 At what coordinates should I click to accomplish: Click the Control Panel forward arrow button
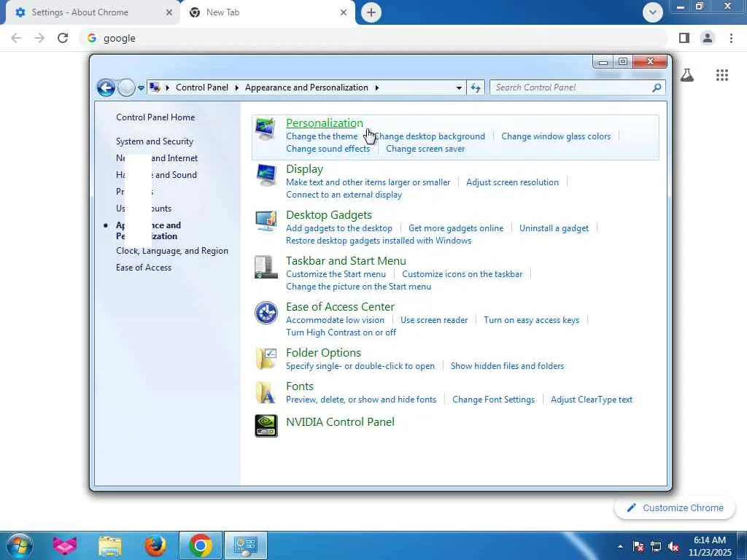click(x=126, y=87)
